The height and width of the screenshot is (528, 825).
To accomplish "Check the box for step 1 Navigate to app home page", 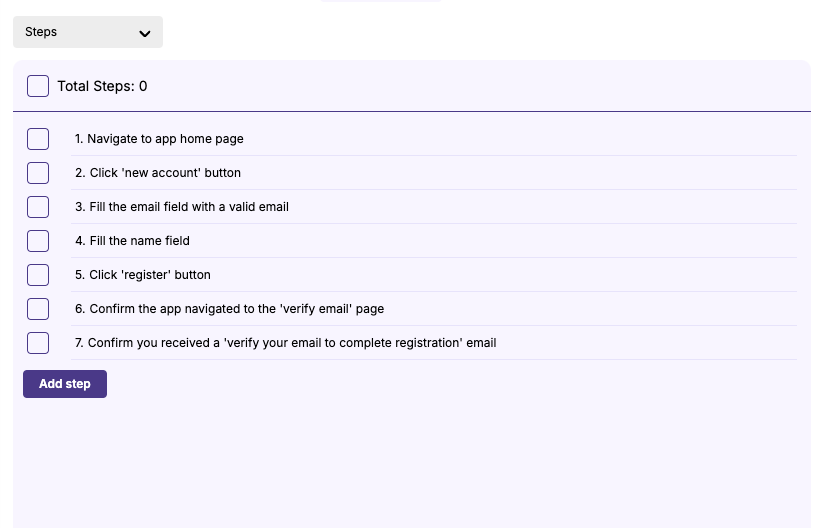I will pos(38,139).
